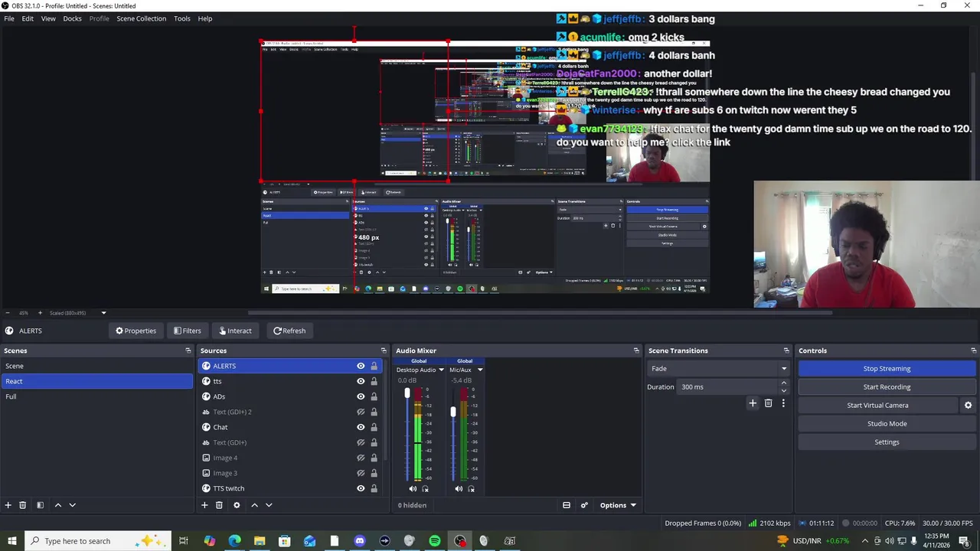Viewport: 980px width, 551px height.
Task: Click Mic/Aux volume slider handle
Action: pyautogui.click(x=453, y=412)
